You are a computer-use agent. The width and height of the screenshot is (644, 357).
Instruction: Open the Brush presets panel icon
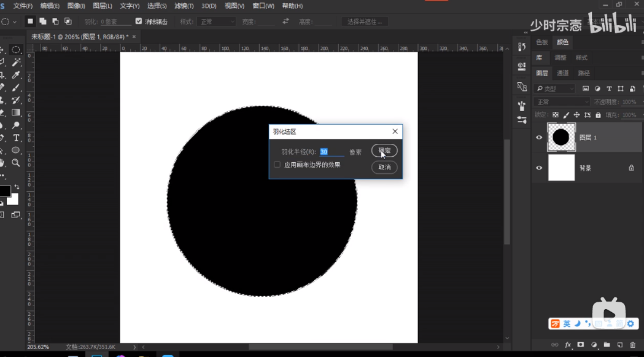point(522,106)
